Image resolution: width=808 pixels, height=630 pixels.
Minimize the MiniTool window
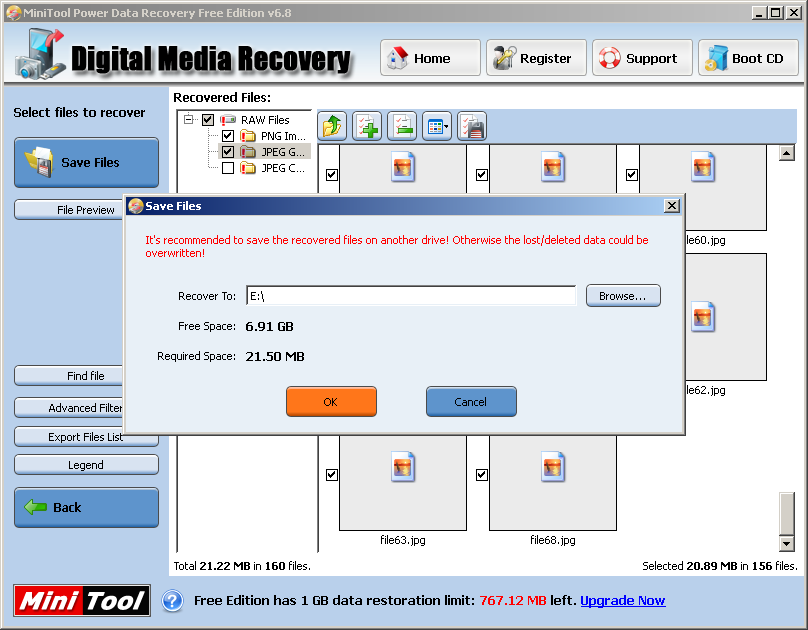coord(759,13)
